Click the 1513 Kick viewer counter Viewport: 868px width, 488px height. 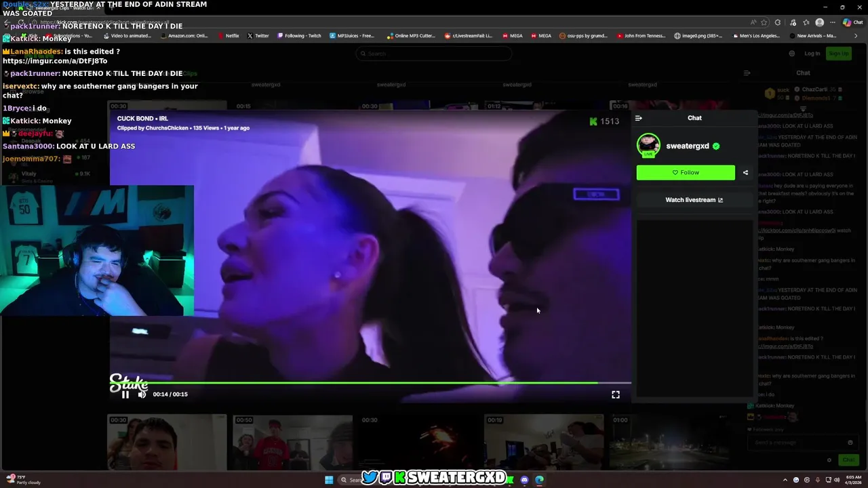(604, 121)
